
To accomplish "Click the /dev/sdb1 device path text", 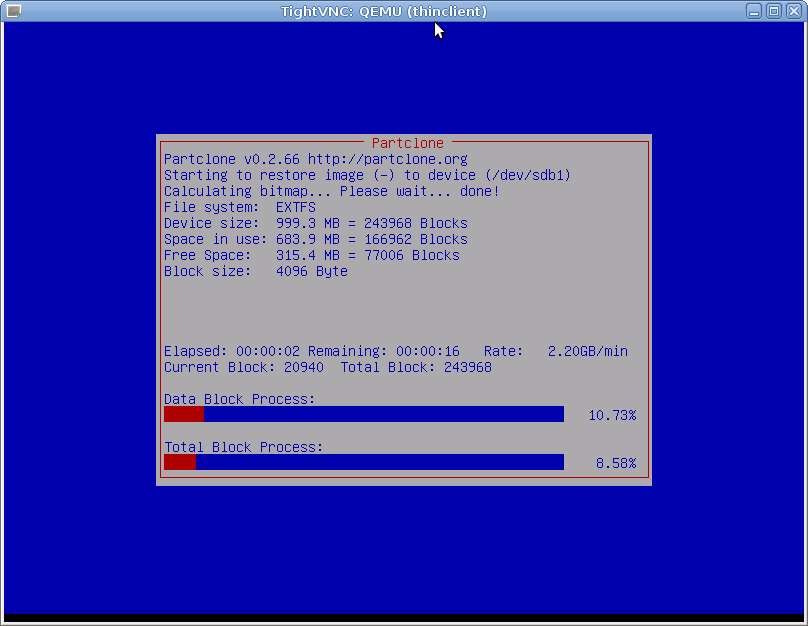I will click(x=528, y=175).
